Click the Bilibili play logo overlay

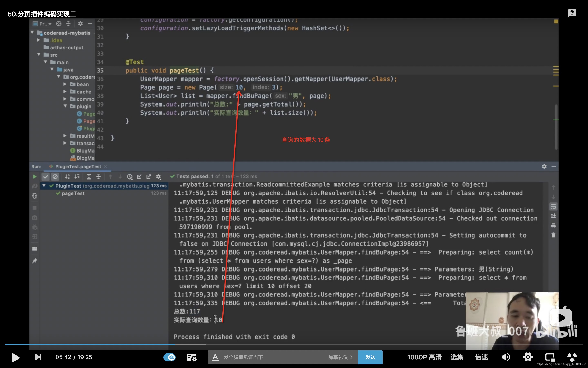click(x=561, y=317)
